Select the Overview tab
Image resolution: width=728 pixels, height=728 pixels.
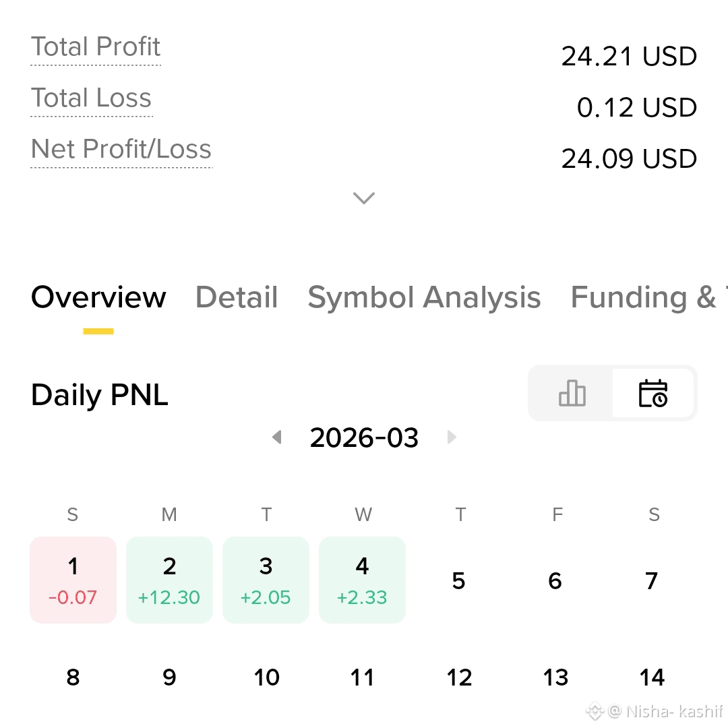click(x=98, y=297)
